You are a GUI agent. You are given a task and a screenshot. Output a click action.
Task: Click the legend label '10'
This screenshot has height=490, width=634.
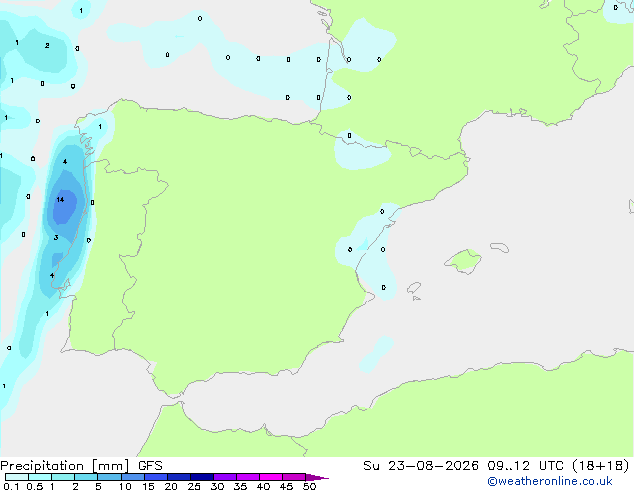(x=125, y=486)
